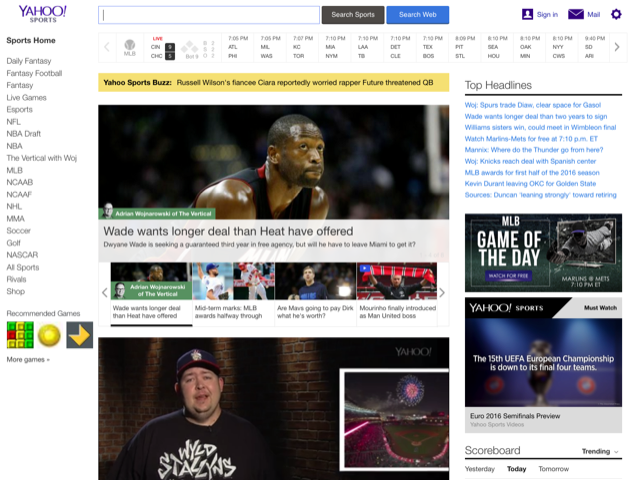Open All Sports in sidebar
The image size is (640, 480).
(x=23, y=267)
